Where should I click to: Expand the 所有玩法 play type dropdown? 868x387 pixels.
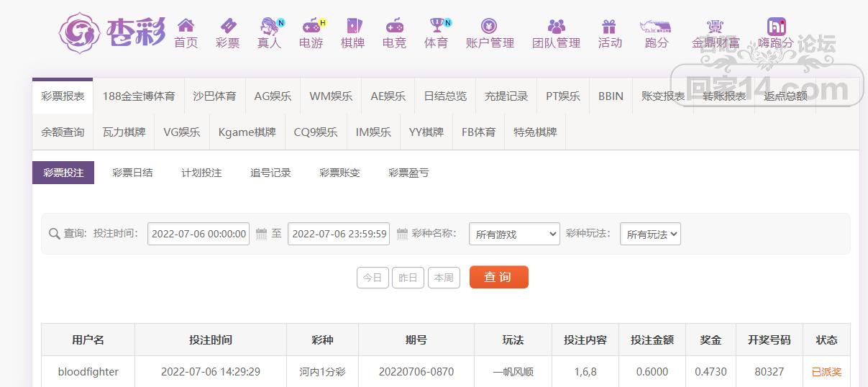(x=650, y=234)
